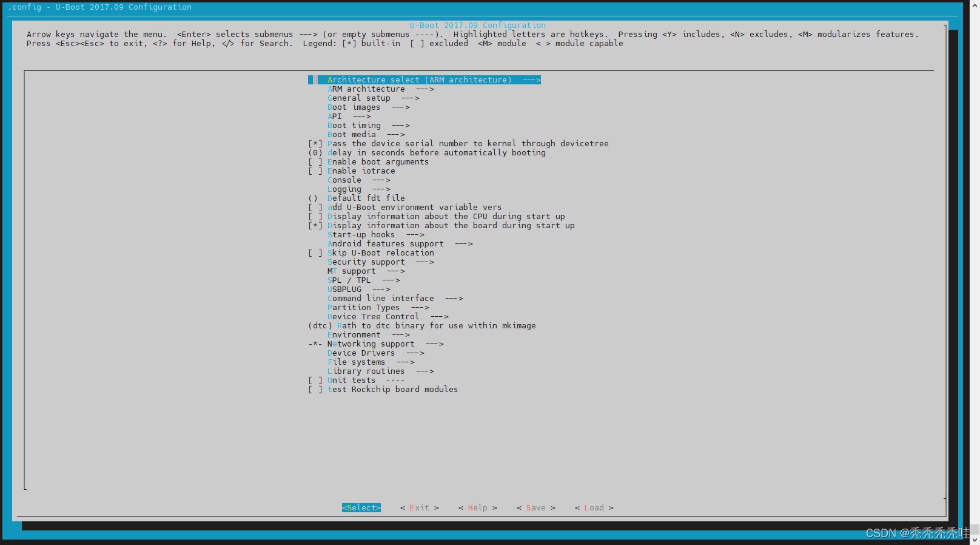Click the Exit button

tap(420, 508)
